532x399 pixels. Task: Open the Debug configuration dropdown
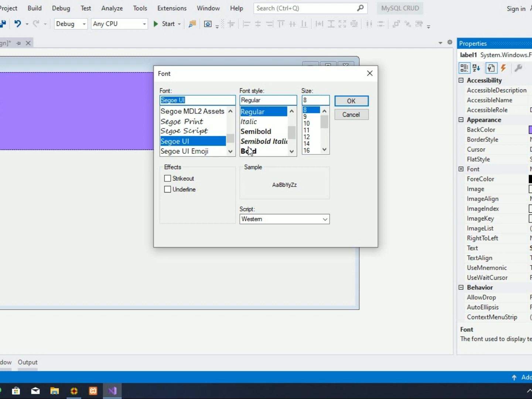(71, 24)
